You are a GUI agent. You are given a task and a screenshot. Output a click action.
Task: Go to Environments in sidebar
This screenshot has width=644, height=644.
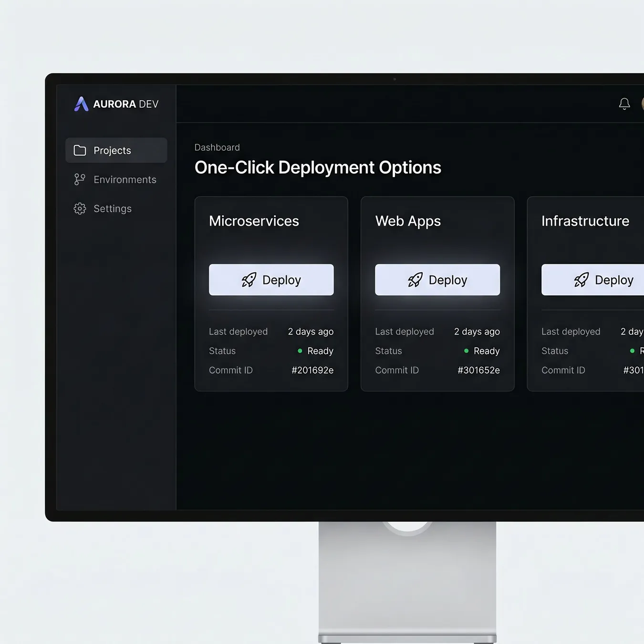116,179
